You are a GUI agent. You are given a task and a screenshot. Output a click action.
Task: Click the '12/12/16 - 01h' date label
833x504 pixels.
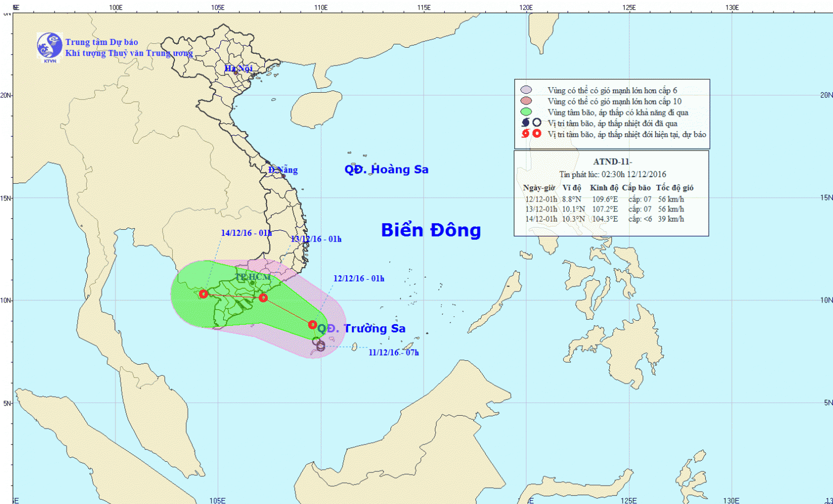coord(359,279)
